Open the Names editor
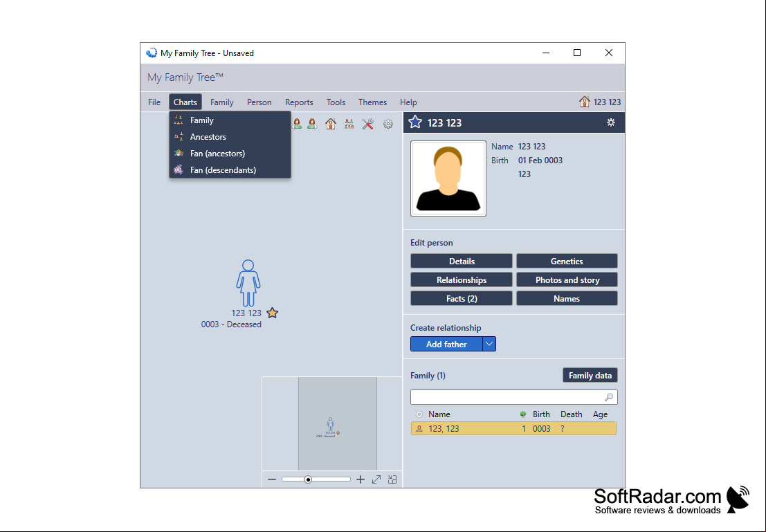Viewport: 766px width, 532px height. (567, 298)
